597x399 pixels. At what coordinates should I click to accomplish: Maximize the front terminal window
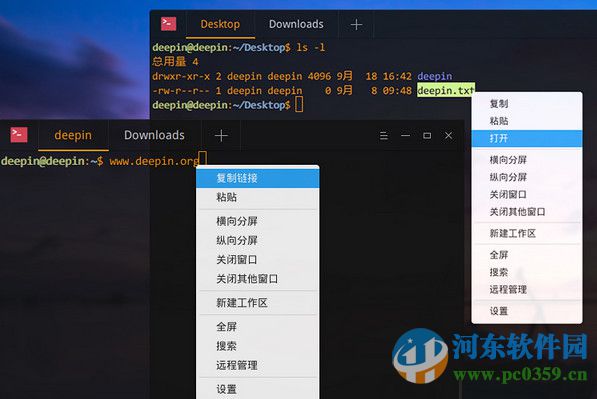tap(427, 135)
